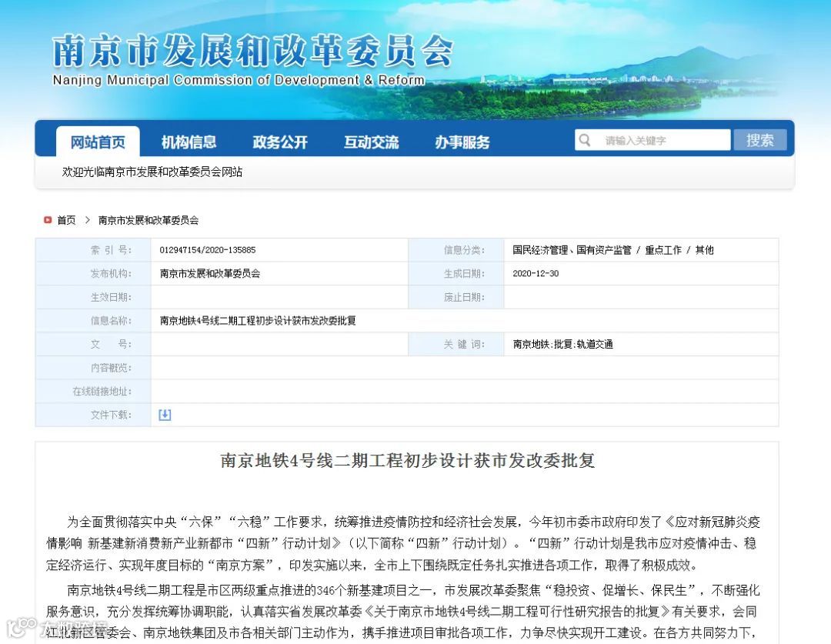This screenshot has height=644, width=831.
Task: Click the 发布机构 label cell
Action: pyautogui.click(x=93, y=273)
